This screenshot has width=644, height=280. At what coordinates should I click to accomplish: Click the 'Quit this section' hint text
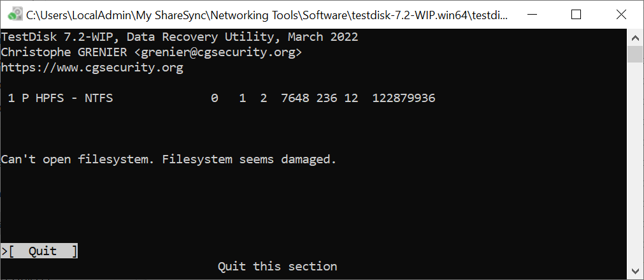(x=277, y=267)
